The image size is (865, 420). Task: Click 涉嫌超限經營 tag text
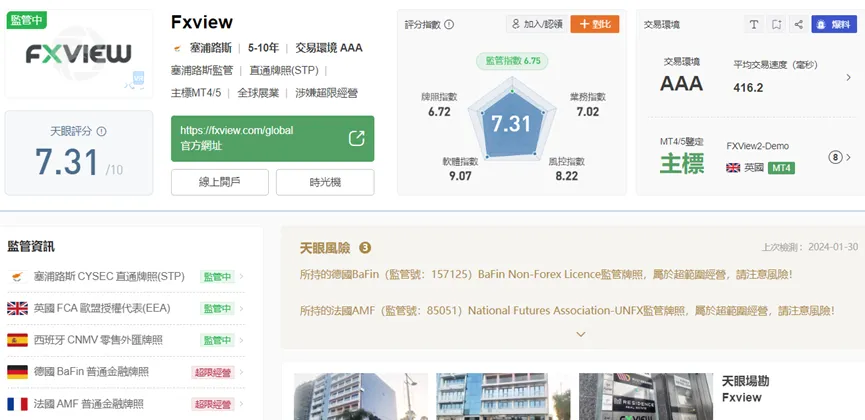click(326, 93)
